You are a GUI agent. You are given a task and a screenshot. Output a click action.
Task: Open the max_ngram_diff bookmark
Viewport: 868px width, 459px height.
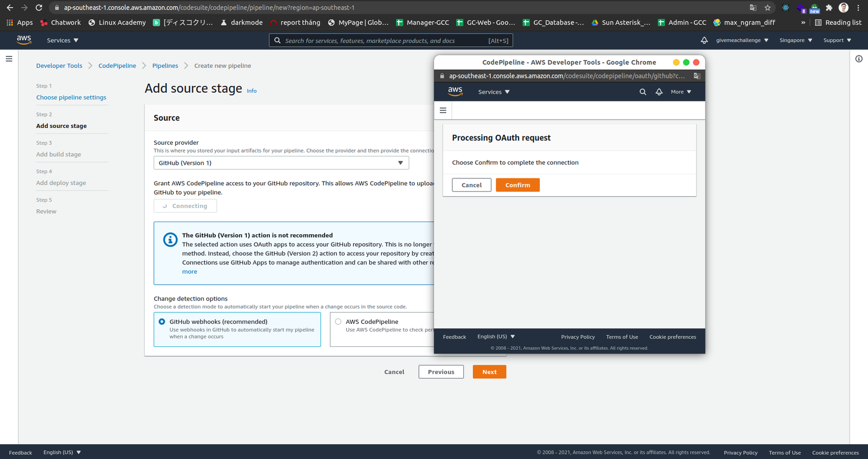pos(744,23)
